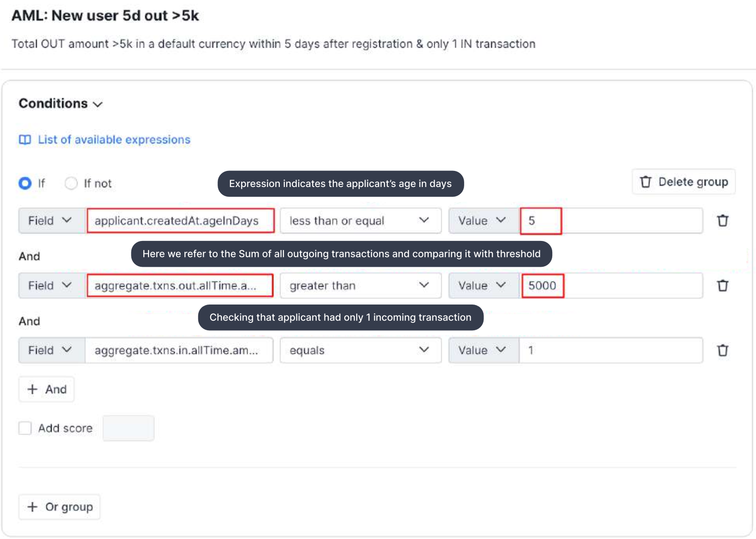
Task: Collapse the Conditions section
Action: pos(60,104)
